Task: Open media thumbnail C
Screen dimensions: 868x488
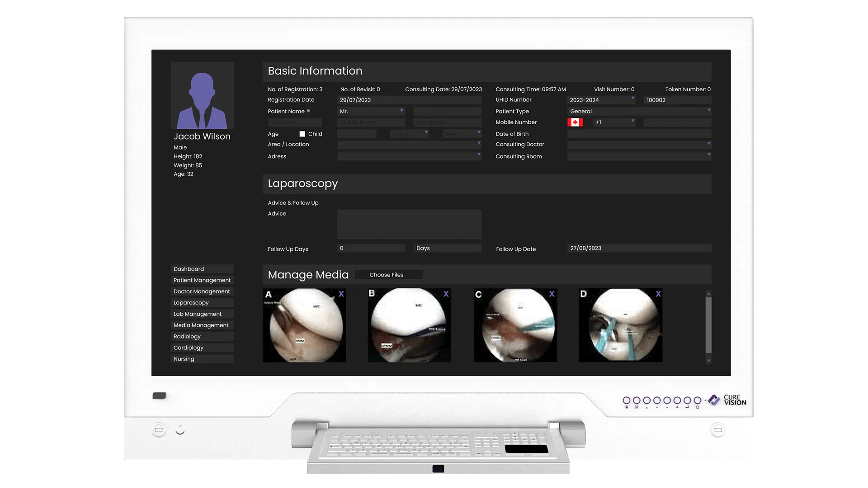Action: point(515,325)
